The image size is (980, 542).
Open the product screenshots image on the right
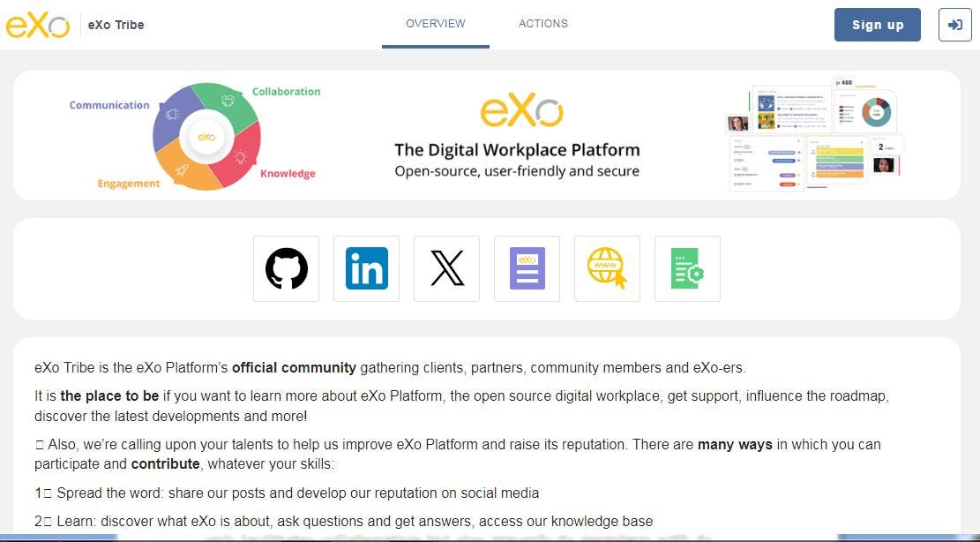[812, 135]
